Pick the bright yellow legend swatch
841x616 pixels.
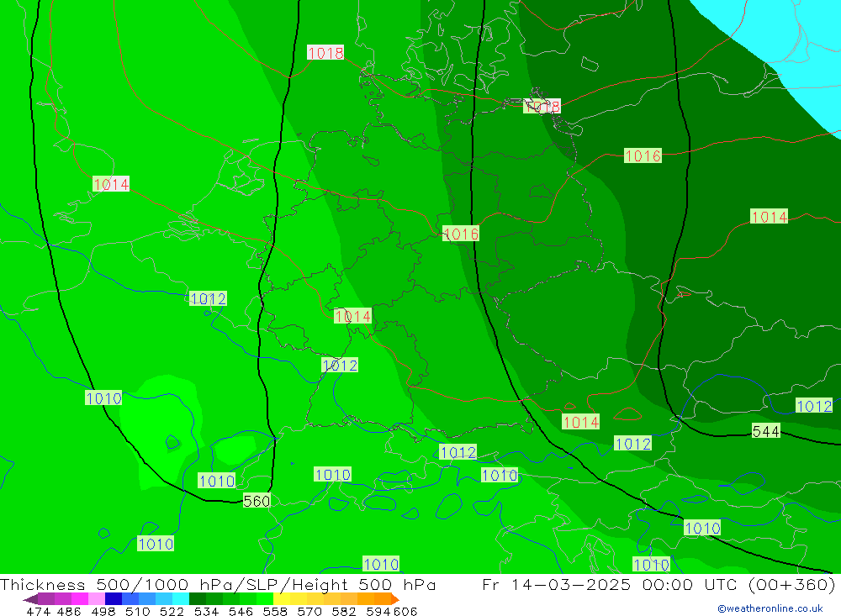click(282, 599)
